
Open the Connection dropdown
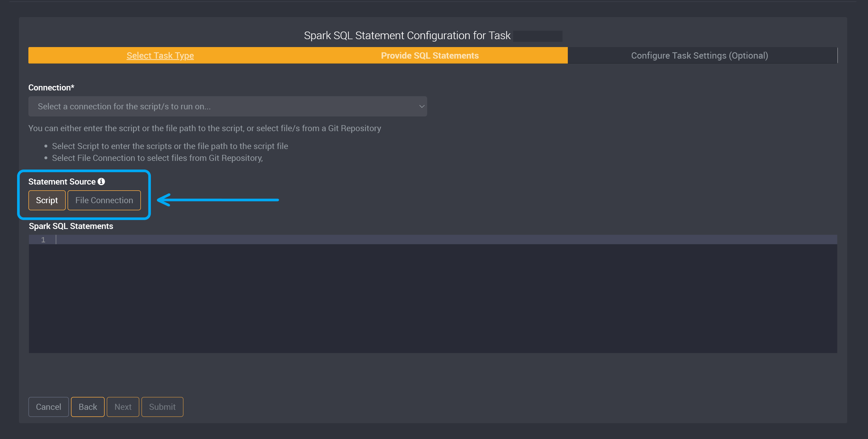[227, 106]
